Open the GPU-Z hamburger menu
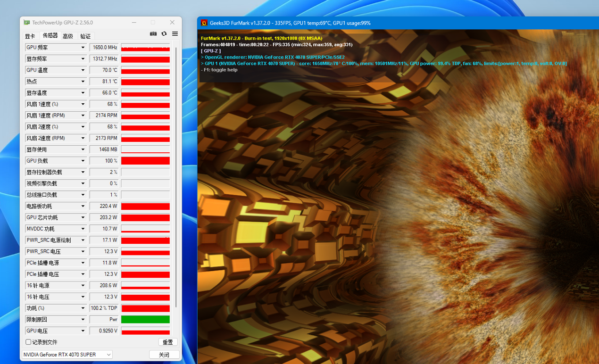 coord(175,34)
